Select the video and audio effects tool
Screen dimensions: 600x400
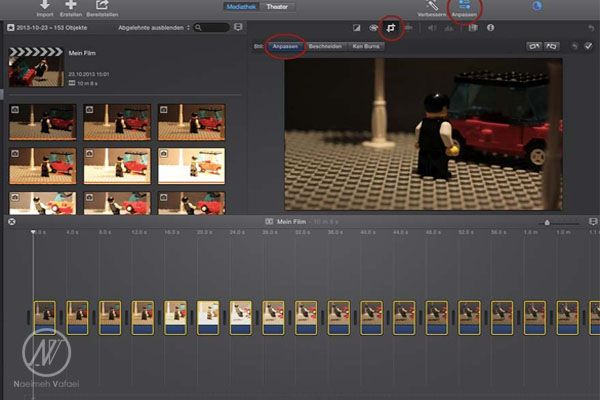[473, 28]
